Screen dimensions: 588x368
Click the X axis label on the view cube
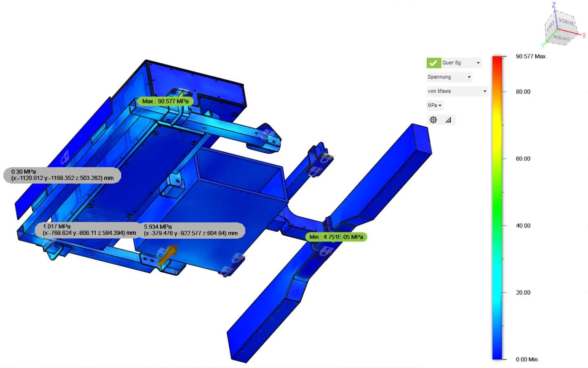point(584,36)
